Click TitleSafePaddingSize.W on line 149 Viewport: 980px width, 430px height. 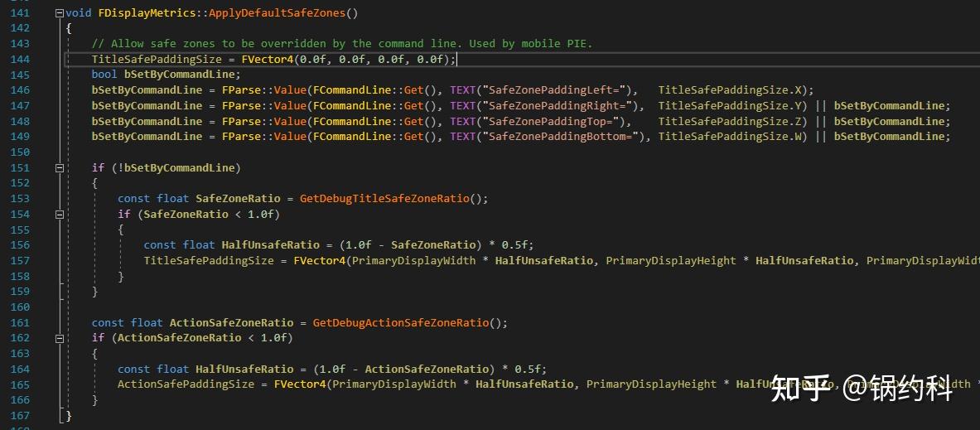coord(729,136)
